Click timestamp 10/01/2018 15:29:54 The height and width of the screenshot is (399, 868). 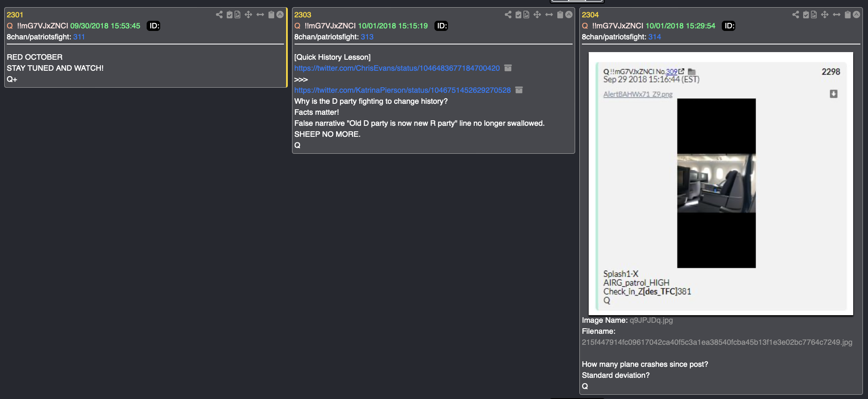[x=680, y=26]
